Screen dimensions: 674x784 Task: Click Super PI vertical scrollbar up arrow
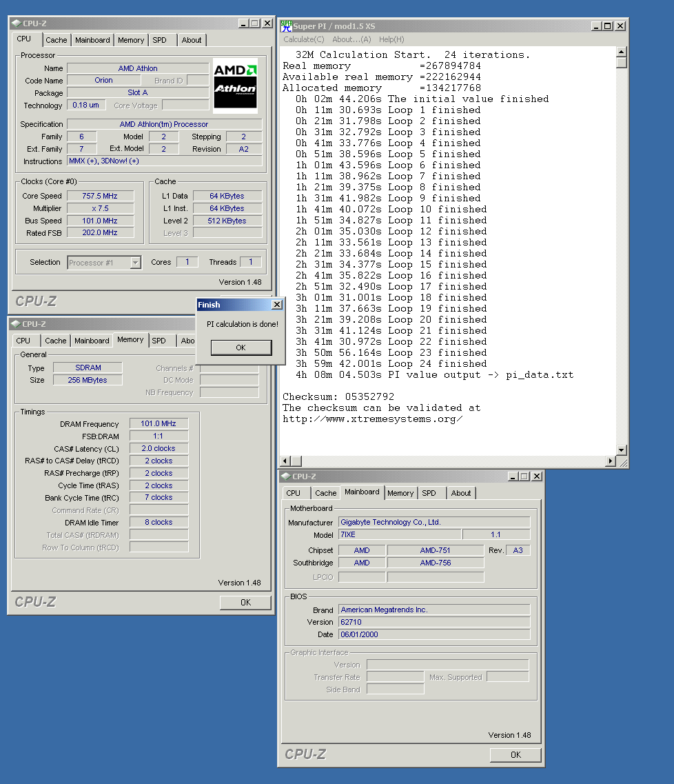(621, 52)
